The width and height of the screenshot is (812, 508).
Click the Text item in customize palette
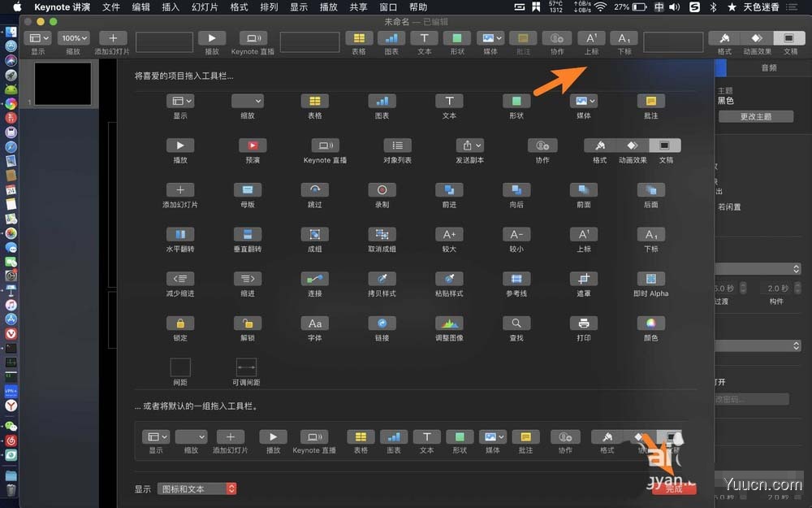[x=449, y=101]
